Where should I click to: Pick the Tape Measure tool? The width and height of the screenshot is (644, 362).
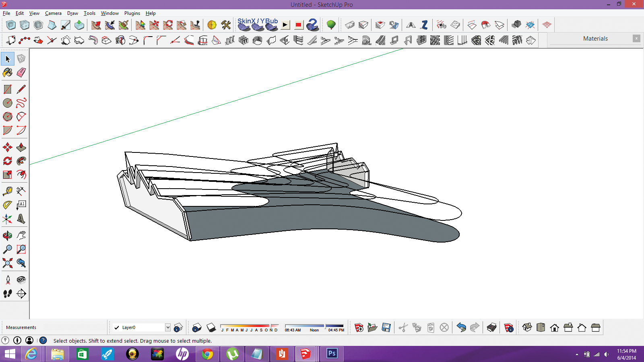pos(8,191)
